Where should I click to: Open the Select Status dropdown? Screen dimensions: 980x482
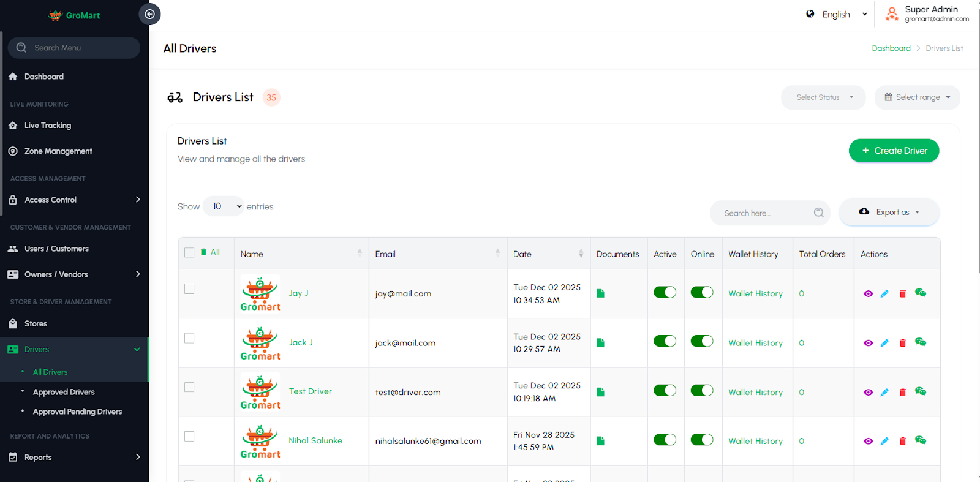coord(823,97)
